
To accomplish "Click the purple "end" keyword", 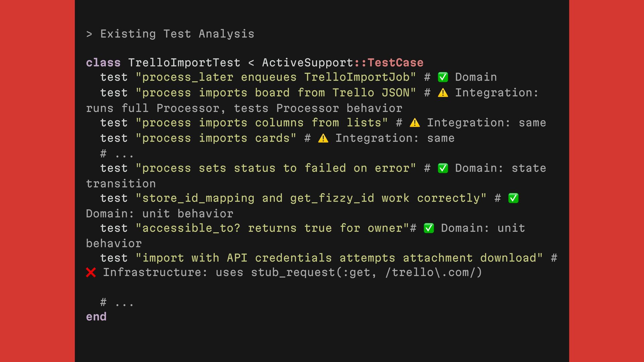I will click(x=96, y=317).
